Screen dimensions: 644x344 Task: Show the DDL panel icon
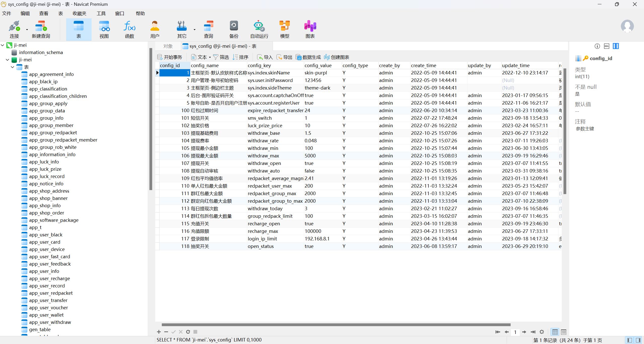pos(607,46)
